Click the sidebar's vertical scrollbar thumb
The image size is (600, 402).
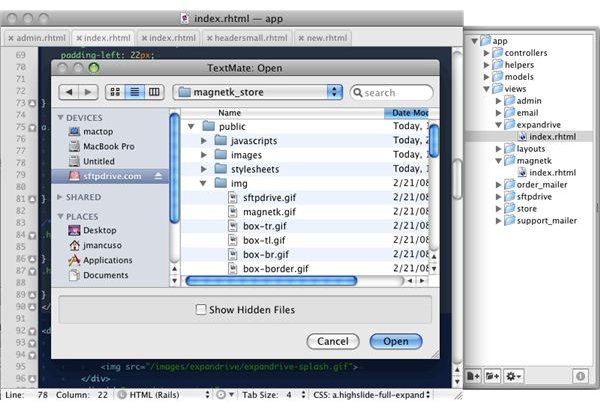coord(174,168)
